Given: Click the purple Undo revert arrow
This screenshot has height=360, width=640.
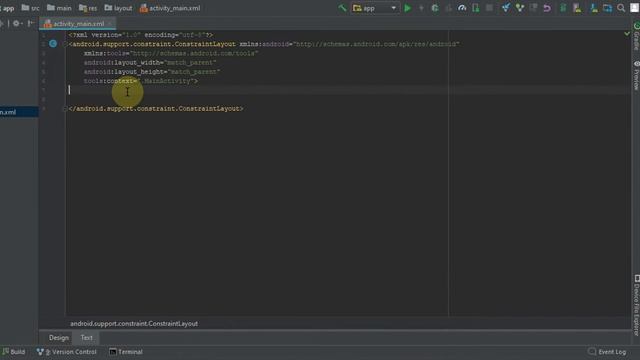Looking at the screenshot, I should (x=547, y=8).
